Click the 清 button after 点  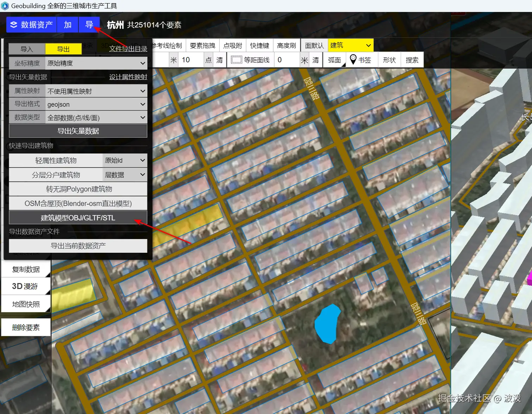point(220,60)
